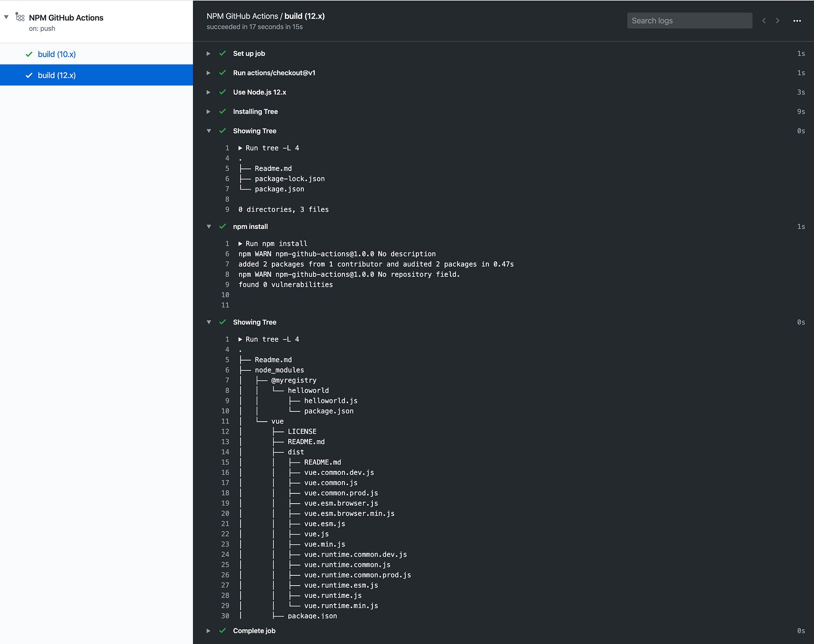This screenshot has height=644, width=814.
Task: Click log line 'LICENSE'
Action: tap(302, 431)
